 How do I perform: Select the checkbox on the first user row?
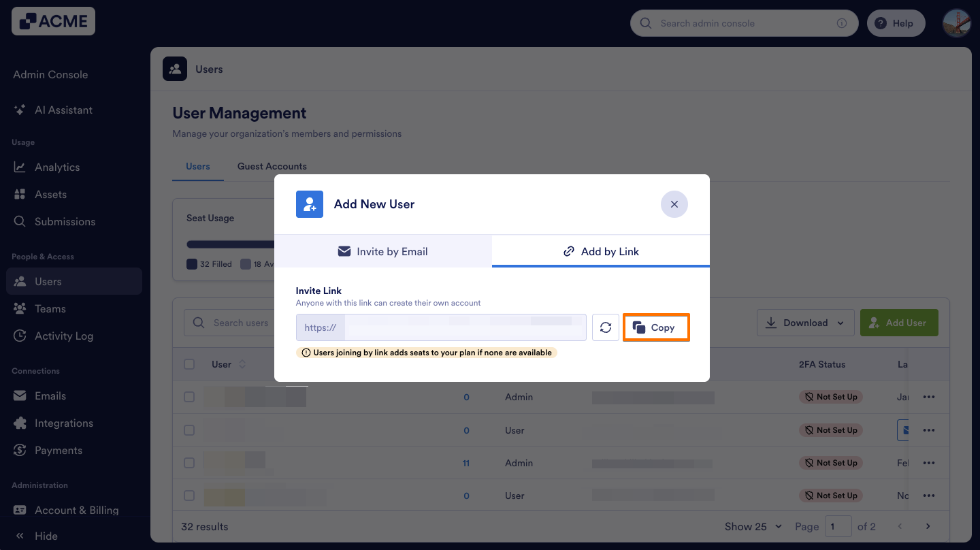(189, 397)
